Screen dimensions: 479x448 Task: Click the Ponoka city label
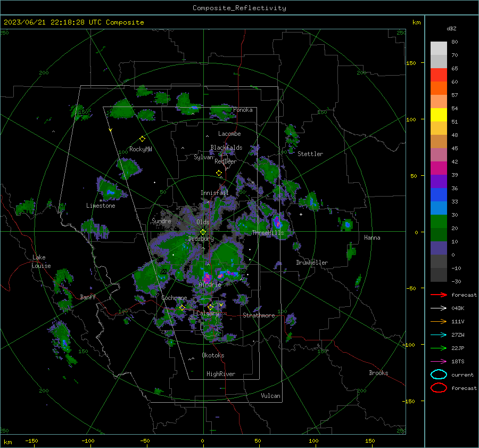click(243, 110)
